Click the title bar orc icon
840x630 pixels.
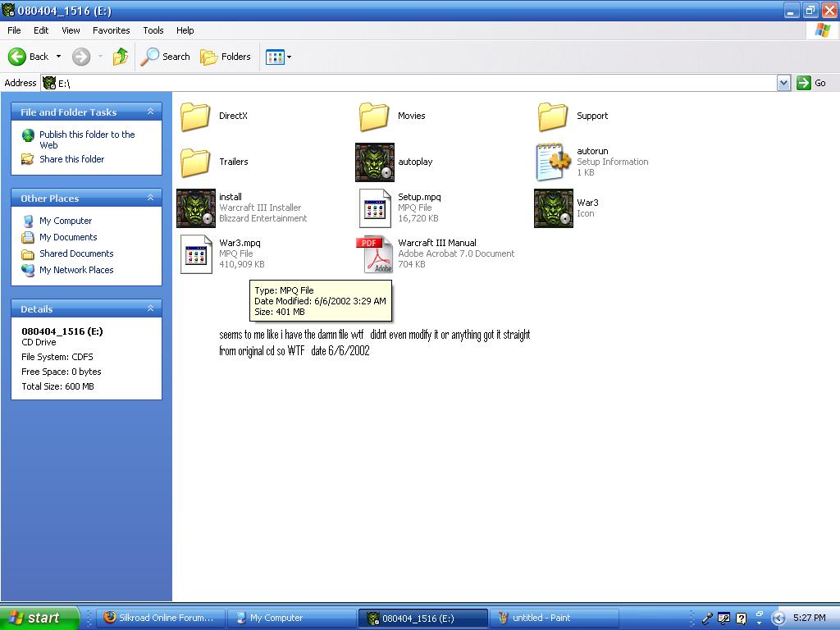click(x=8, y=10)
